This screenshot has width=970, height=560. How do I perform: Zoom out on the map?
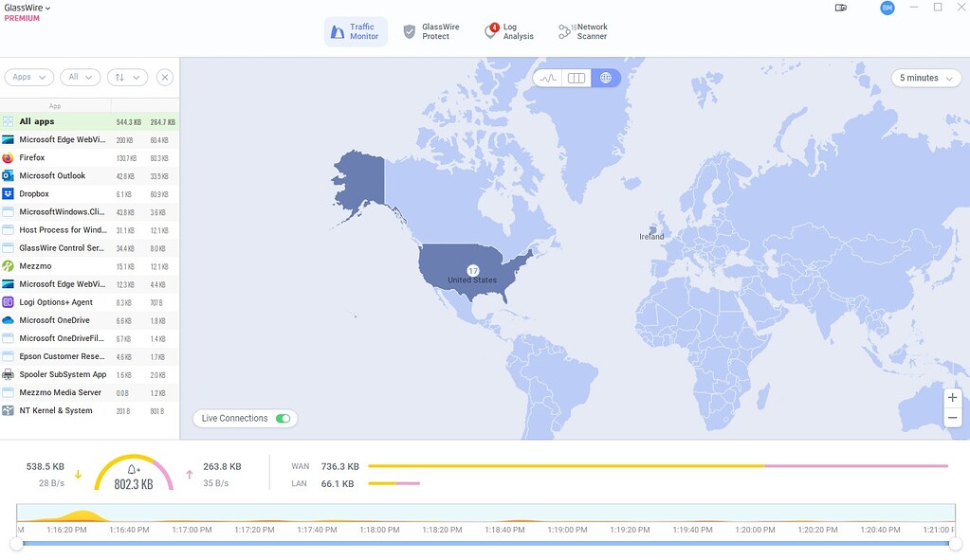(953, 418)
